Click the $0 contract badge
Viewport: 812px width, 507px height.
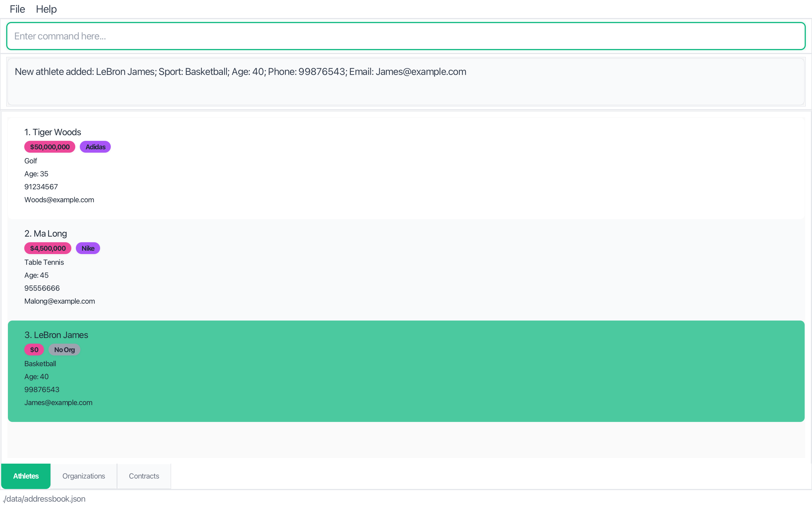(34, 350)
